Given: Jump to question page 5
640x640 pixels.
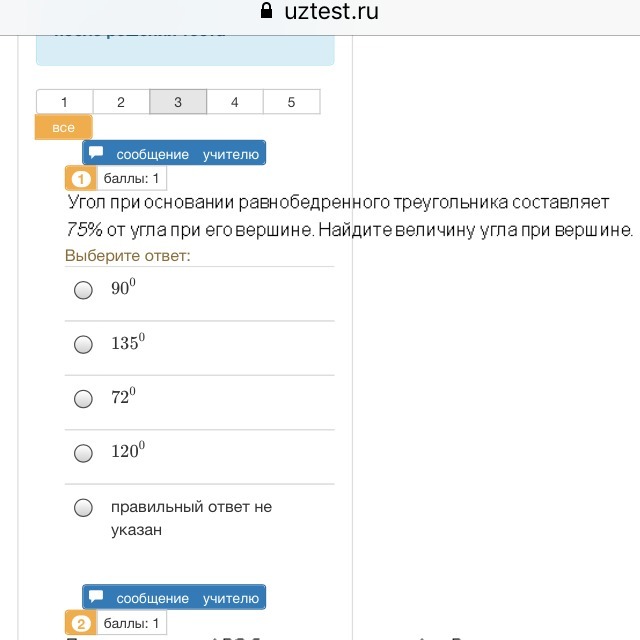Looking at the screenshot, I should pos(291,102).
